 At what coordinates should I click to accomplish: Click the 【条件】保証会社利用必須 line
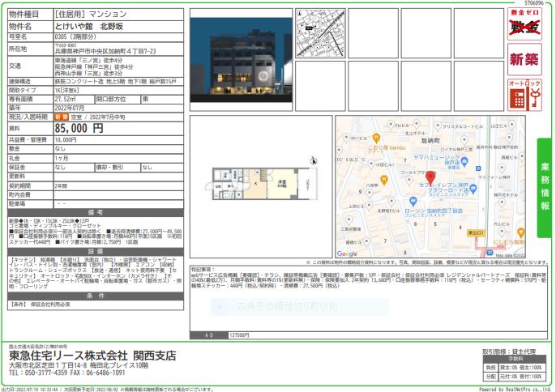coord(40,305)
